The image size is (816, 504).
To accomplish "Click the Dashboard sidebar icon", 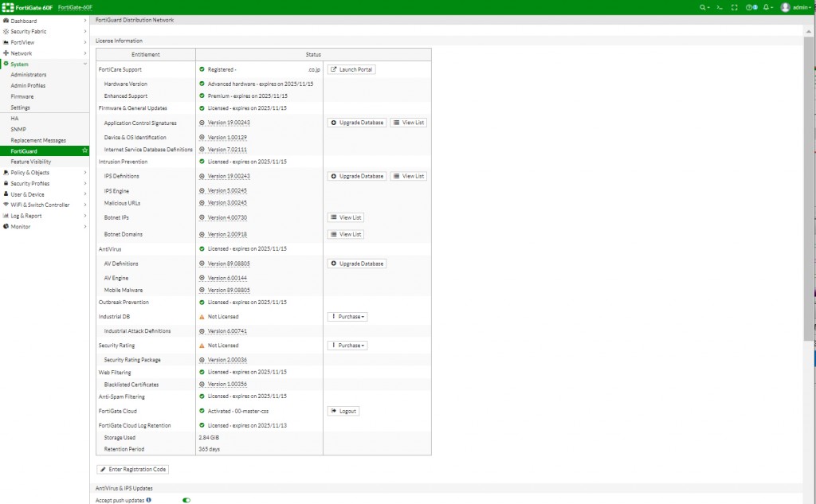I will click(6, 21).
